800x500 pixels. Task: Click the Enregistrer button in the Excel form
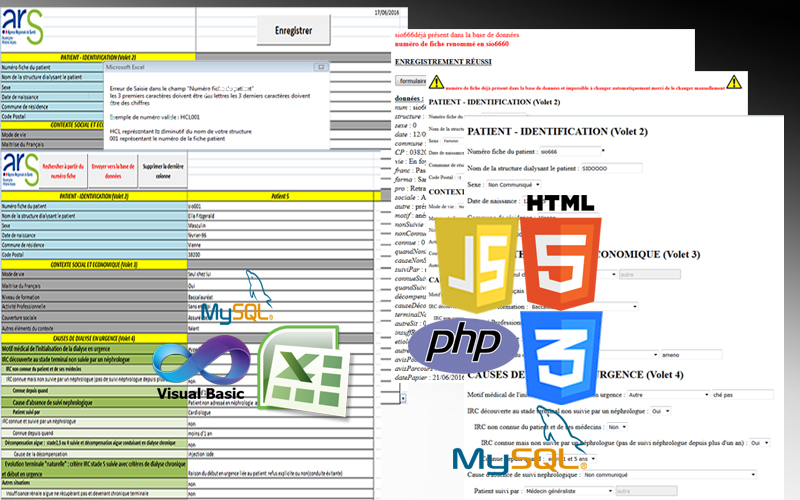[x=293, y=30]
